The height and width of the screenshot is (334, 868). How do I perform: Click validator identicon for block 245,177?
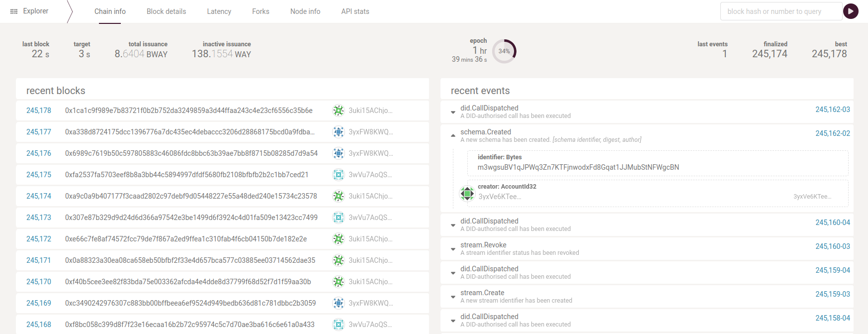339,132
